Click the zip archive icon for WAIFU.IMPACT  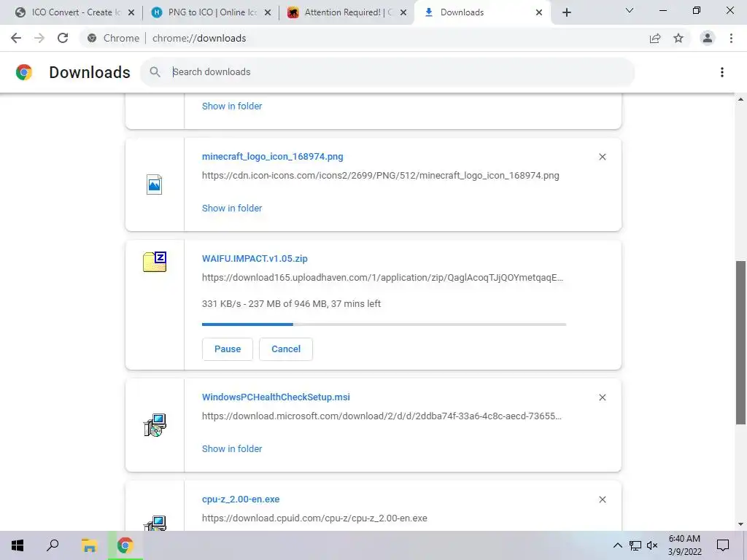point(155,262)
